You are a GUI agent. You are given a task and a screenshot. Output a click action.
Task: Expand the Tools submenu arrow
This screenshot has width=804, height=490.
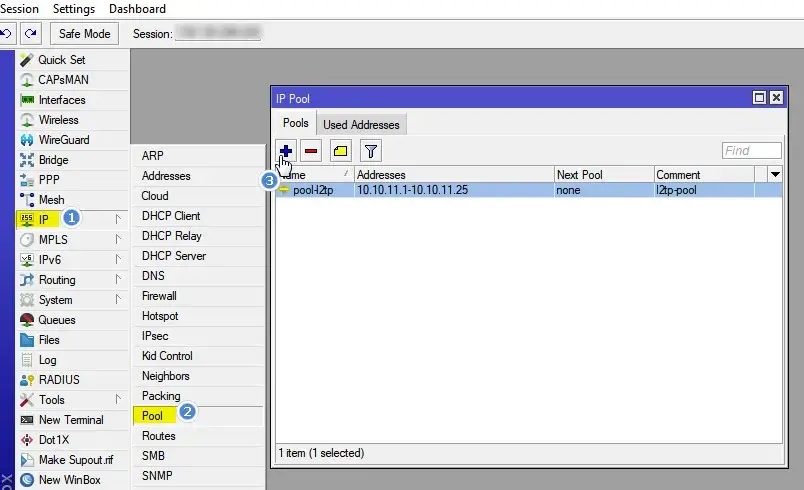(118, 399)
